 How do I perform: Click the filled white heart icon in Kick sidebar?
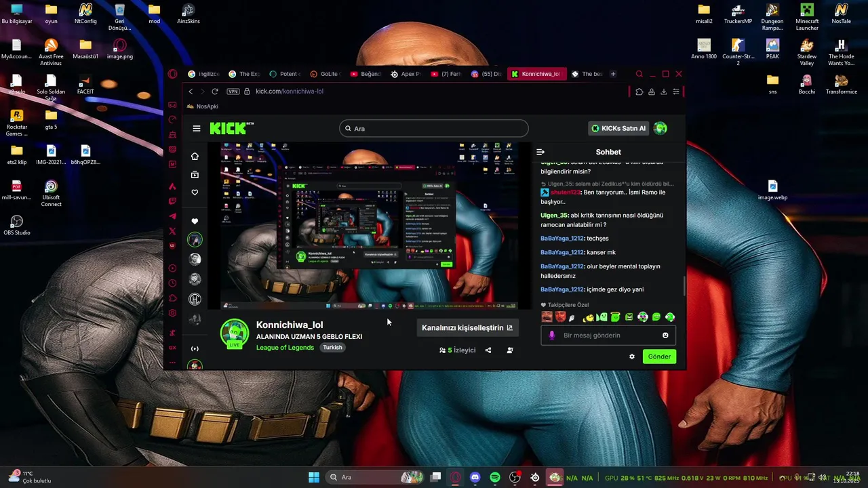(195, 221)
